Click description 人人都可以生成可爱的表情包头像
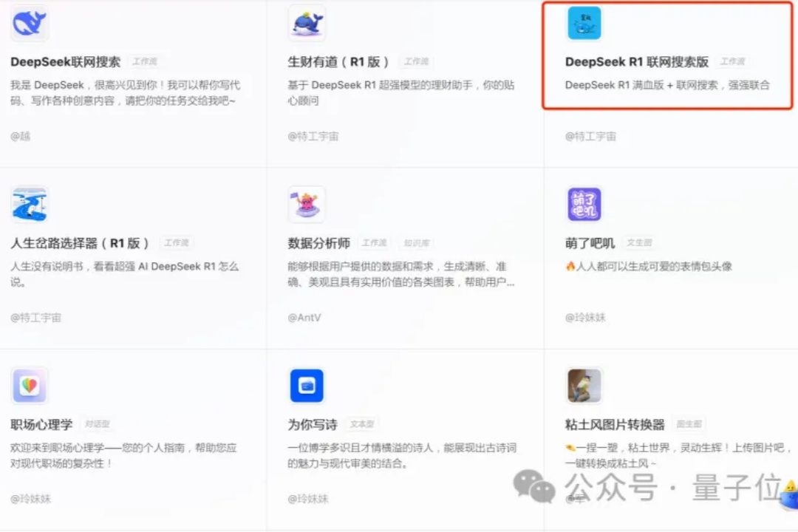Screen dimensions: 798x532 click(x=649, y=266)
